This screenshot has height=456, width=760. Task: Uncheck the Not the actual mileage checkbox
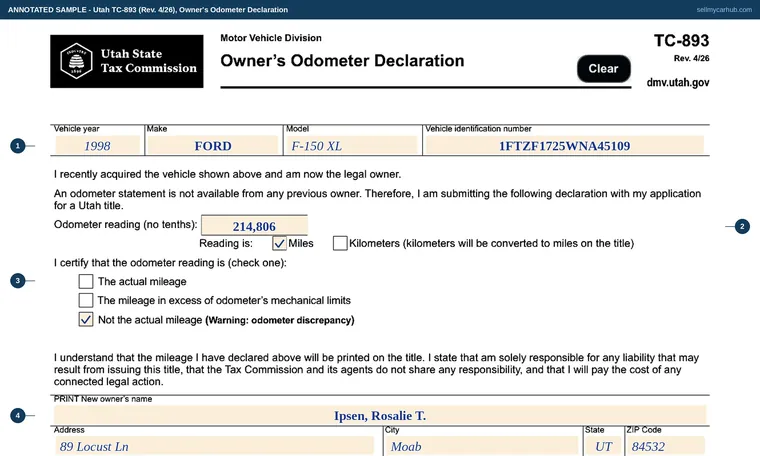click(86, 320)
